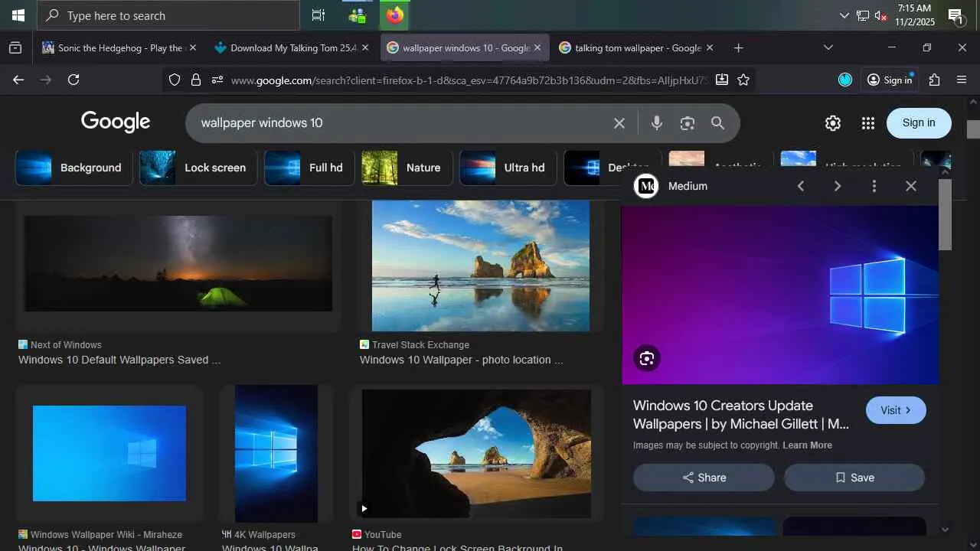The image size is (980, 551).
Task: Save the previewed image to collection
Action: pyautogui.click(x=854, y=478)
